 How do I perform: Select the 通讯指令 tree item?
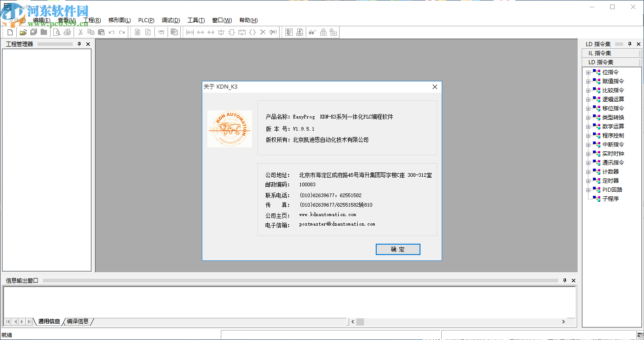[613, 163]
